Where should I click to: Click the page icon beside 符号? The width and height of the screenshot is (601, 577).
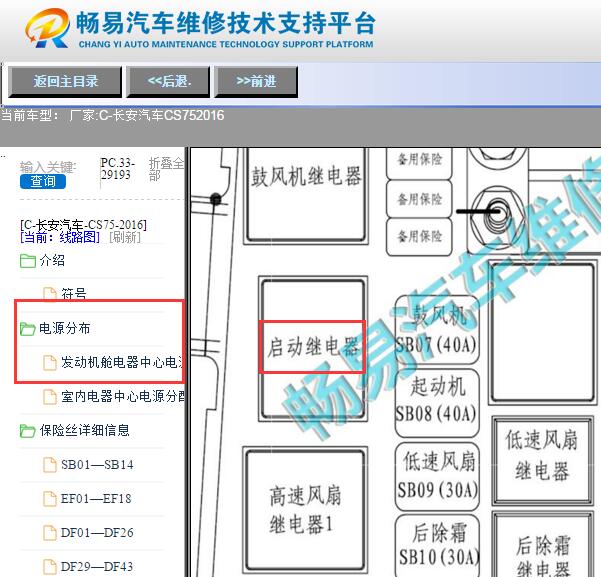coord(49,294)
